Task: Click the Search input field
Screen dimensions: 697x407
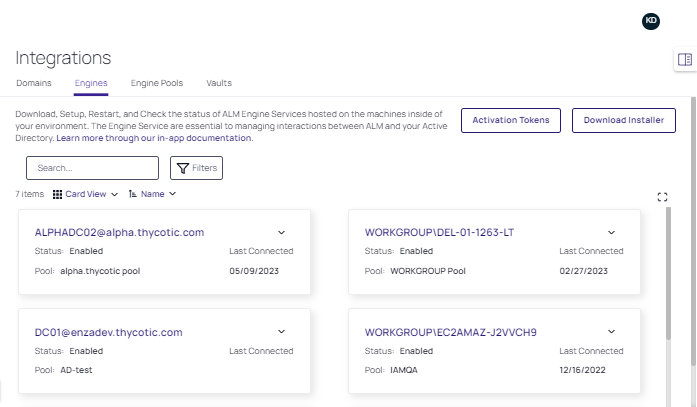Action: point(92,168)
